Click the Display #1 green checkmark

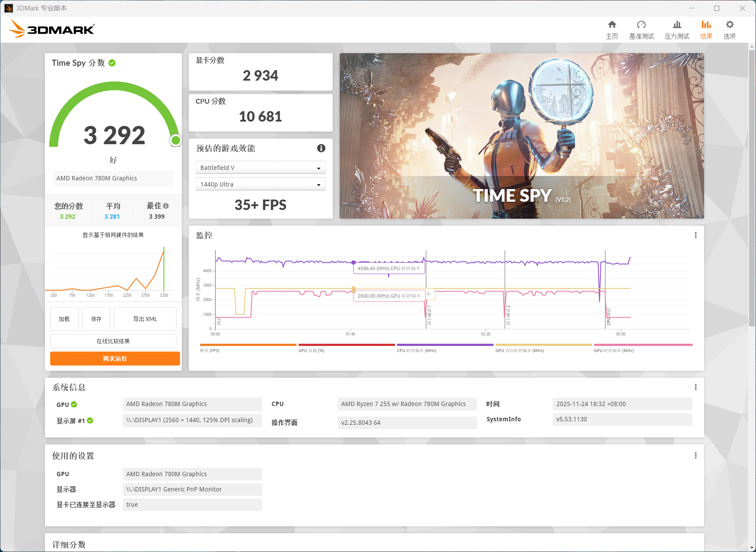90,420
